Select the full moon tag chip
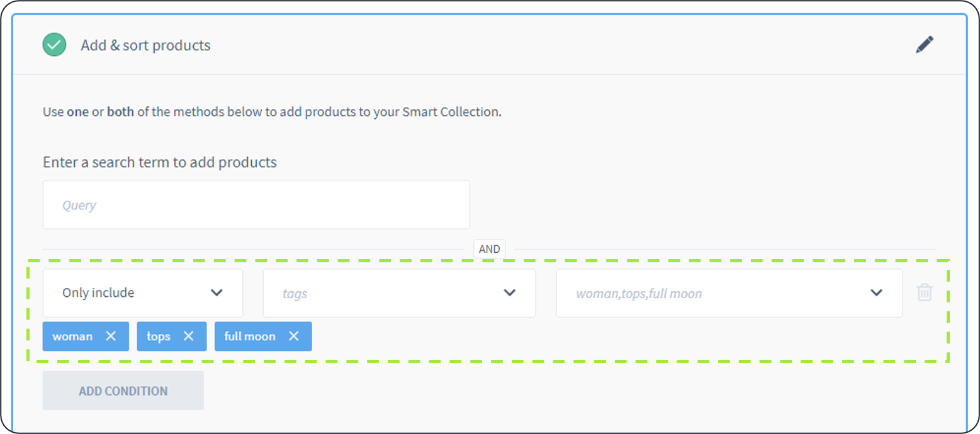Screen dimensions: 980x434 [249, 336]
